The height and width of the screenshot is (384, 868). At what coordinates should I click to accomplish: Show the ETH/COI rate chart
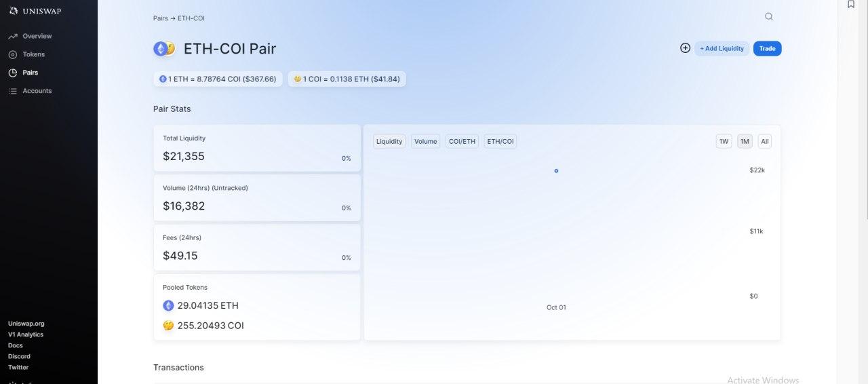(500, 141)
